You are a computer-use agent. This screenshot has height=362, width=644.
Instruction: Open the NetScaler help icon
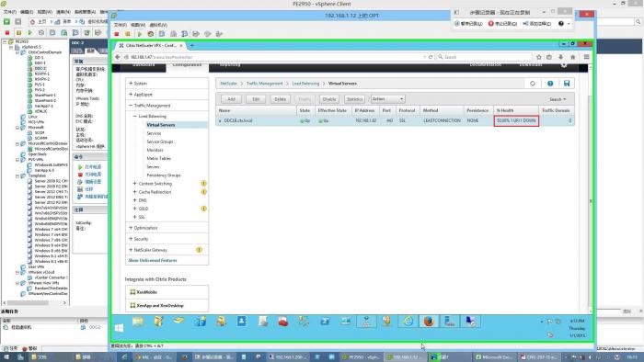tap(550, 84)
